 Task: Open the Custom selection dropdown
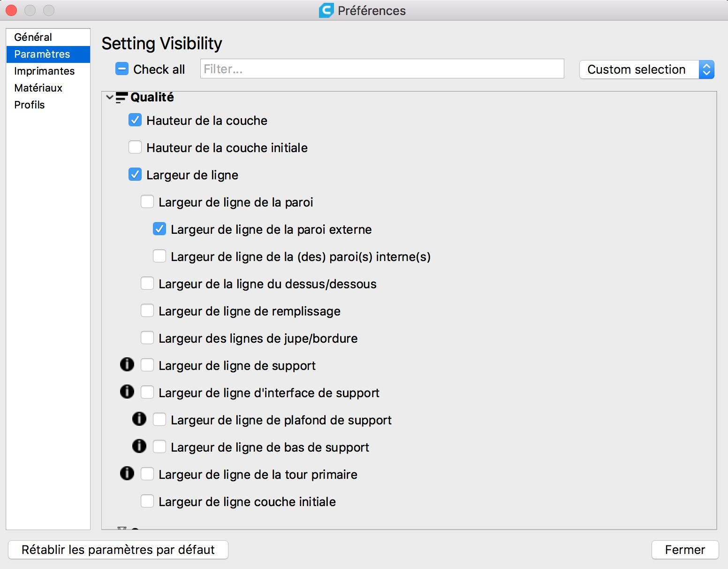[646, 69]
